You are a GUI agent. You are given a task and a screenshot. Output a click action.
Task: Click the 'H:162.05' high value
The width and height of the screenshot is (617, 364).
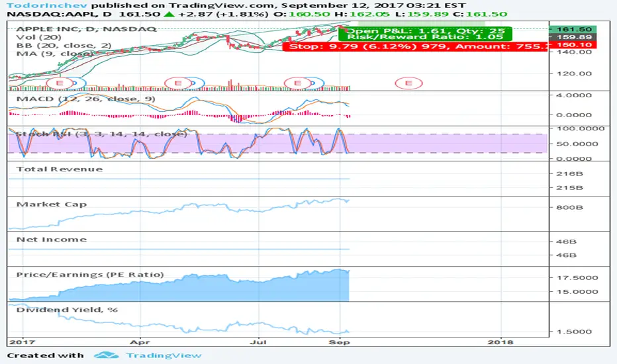(x=362, y=14)
